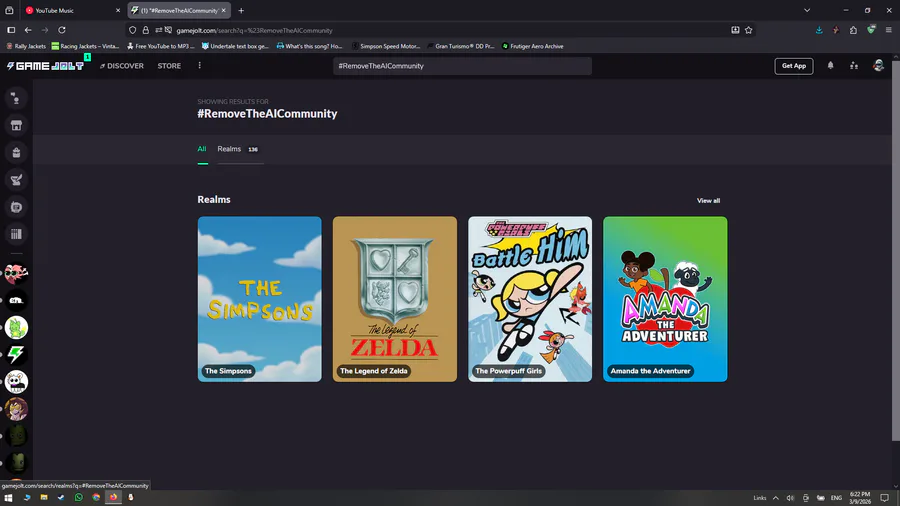Focus the #RemoveTheAICommunity search field
The image size is (900, 506).
coord(462,66)
